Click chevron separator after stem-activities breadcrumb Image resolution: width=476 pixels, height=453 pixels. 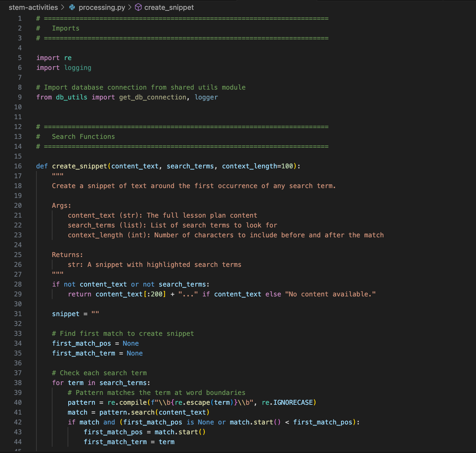click(x=63, y=7)
